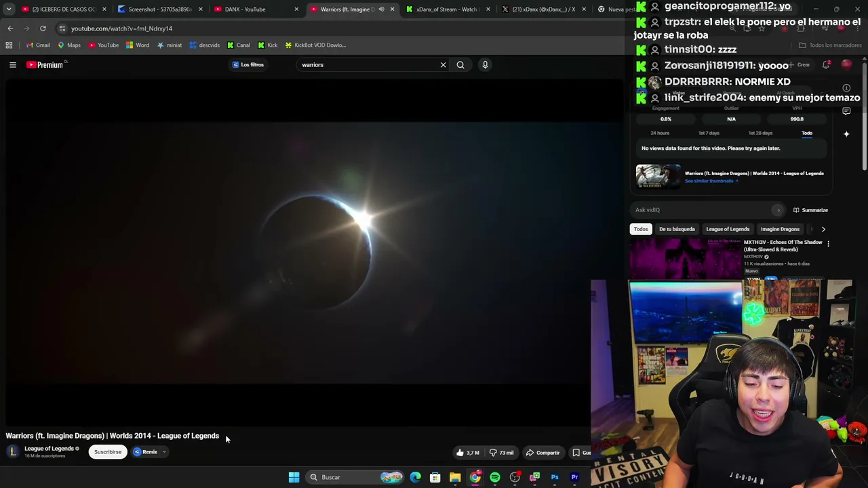Open the 'Canal' Kick bookmark
Image resolution: width=868 pixels, height=488 pixels.
point(239,45)
